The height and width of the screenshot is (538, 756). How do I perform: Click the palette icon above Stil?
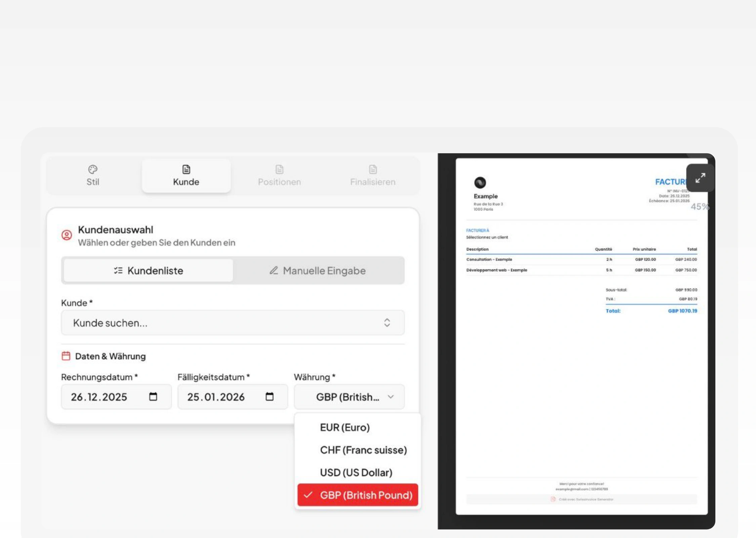point(93,169)
